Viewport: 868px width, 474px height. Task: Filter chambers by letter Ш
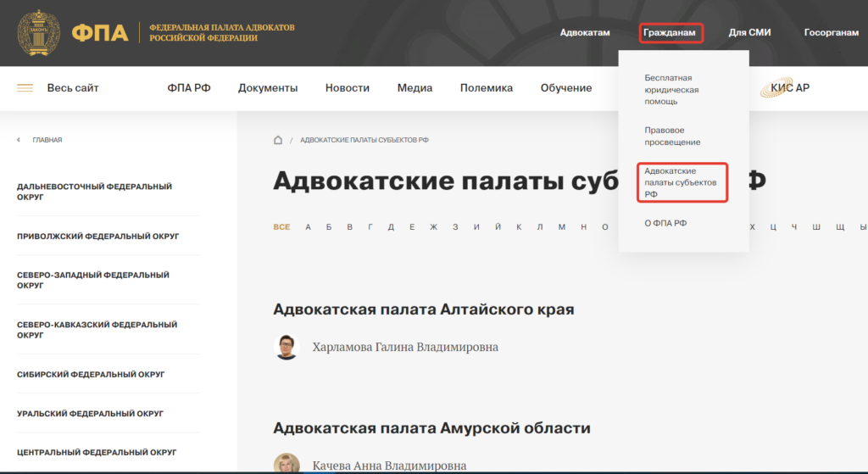816,227
